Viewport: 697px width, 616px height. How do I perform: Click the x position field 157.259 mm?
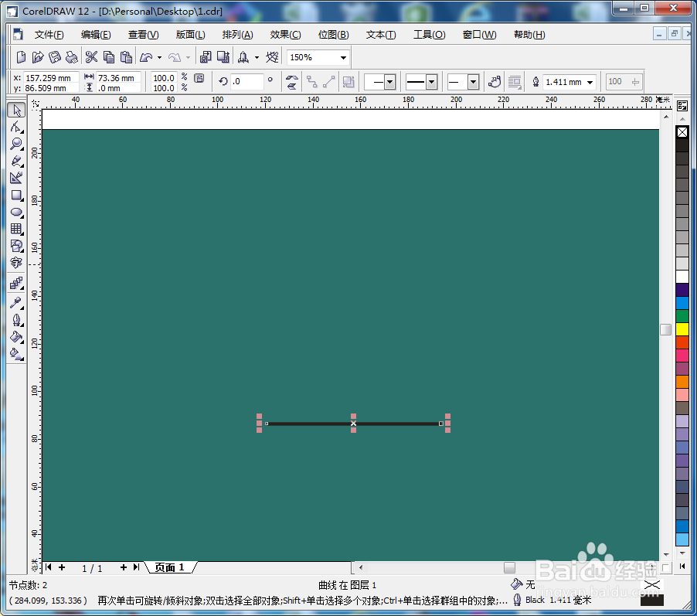point(51,78)
